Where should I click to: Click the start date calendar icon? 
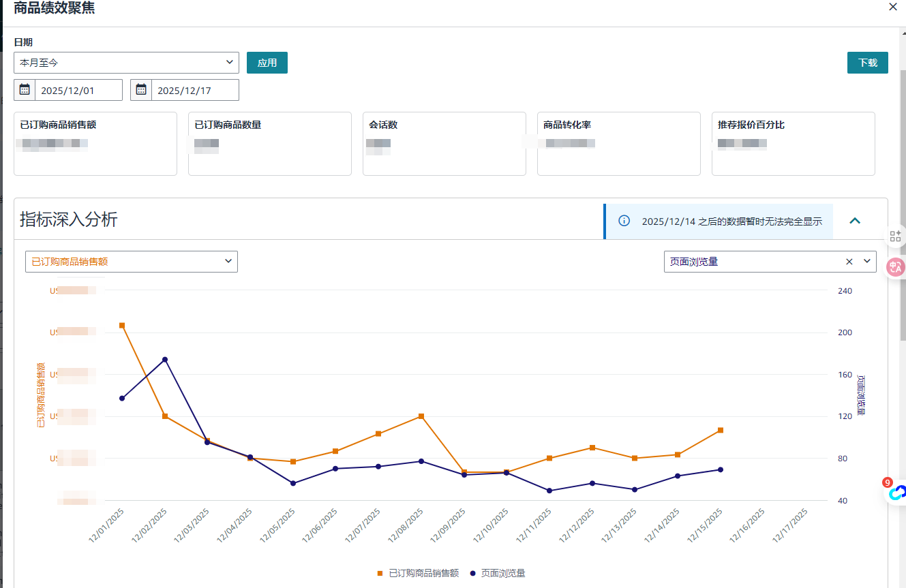pos(25,90)
